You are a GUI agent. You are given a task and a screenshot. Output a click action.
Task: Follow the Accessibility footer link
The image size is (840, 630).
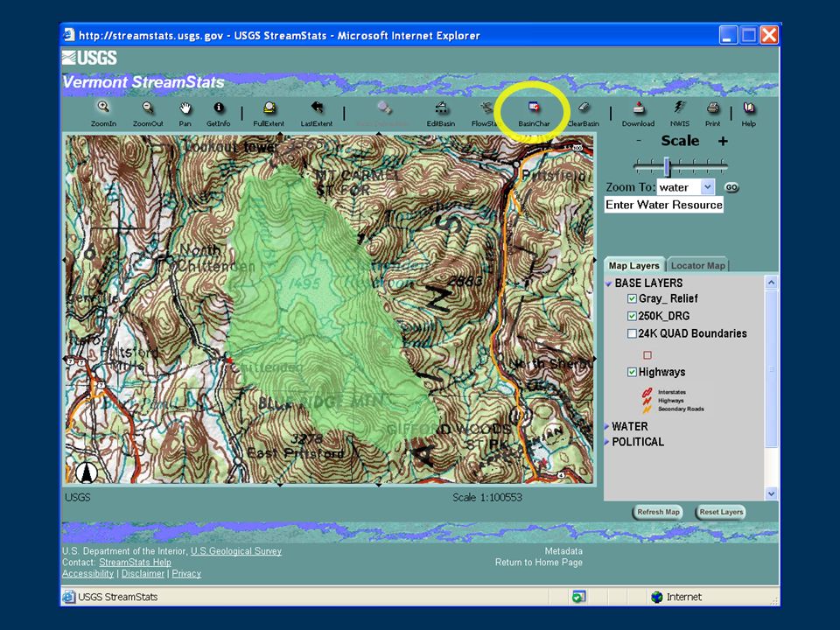coord(87,573)
